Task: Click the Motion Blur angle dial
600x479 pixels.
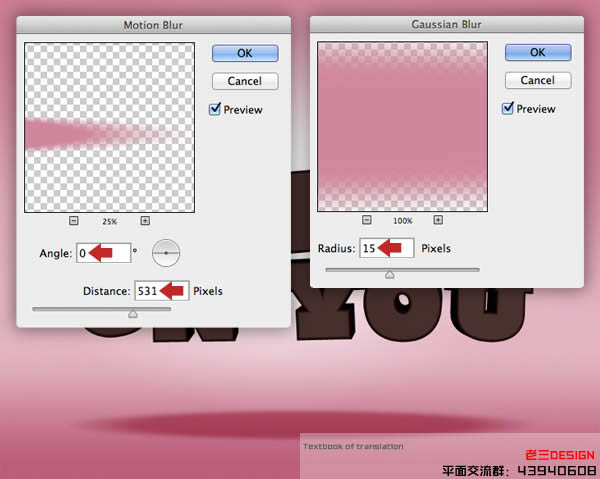Action: pos(166,253)
